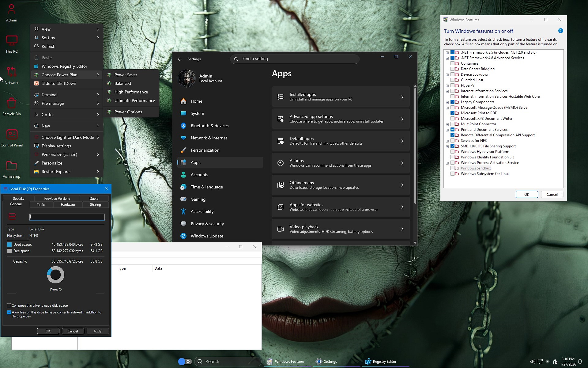The image size is (588, 368).
Task: Expand Internet Information Services node
Action: click(447, 91)
